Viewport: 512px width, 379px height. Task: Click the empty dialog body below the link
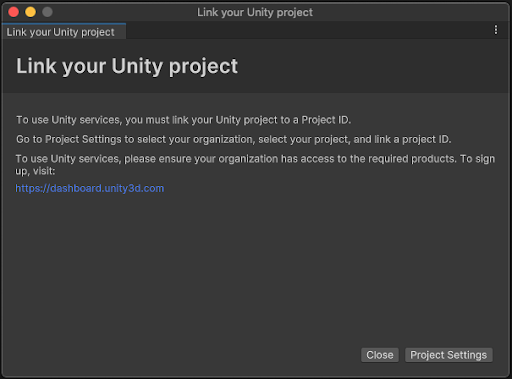(x=255, y=267)
